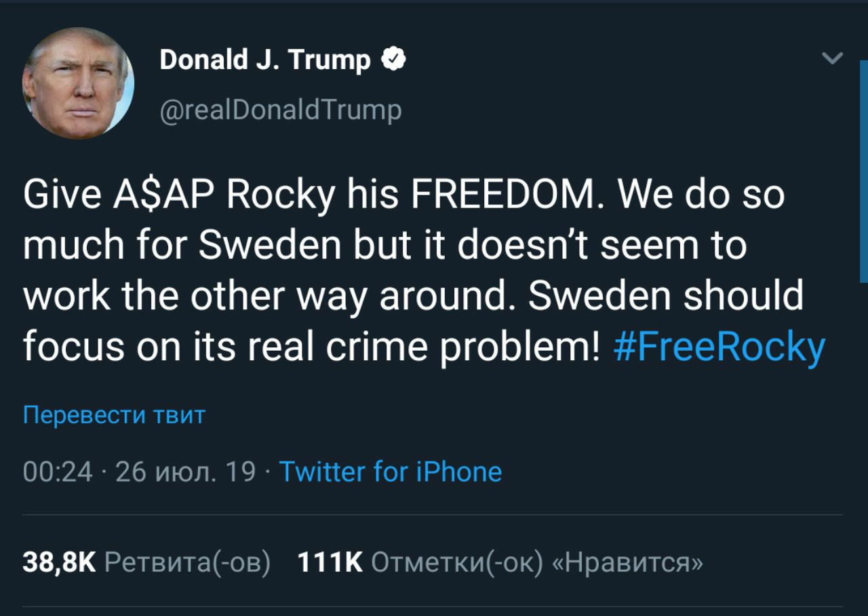The image size is (868, 616).
Task: Click the 00:24 · 26 июл. 19 timestamp
Action: coord(139,471)
